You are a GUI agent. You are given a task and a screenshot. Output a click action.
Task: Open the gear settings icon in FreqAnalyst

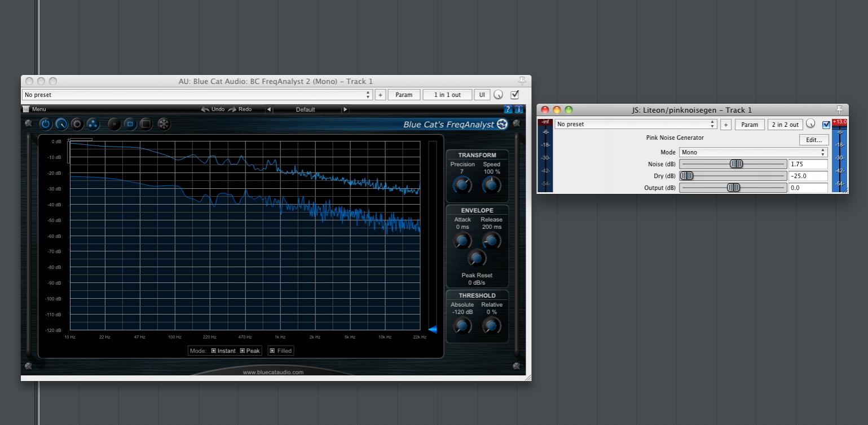tap(77, 124)
